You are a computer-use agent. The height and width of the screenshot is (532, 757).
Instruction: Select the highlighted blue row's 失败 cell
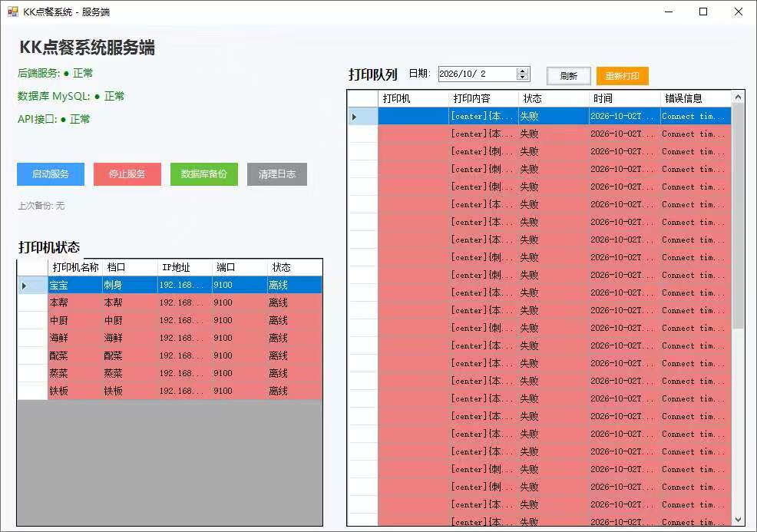click(x=554, y=116)
